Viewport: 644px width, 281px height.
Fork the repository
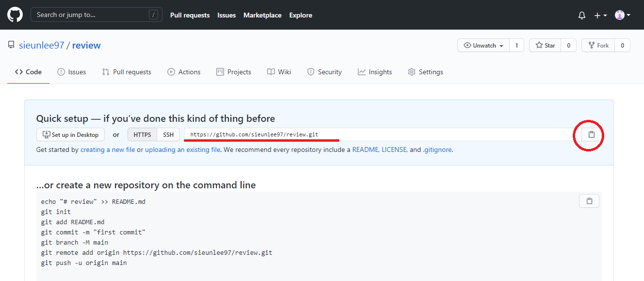598,45
